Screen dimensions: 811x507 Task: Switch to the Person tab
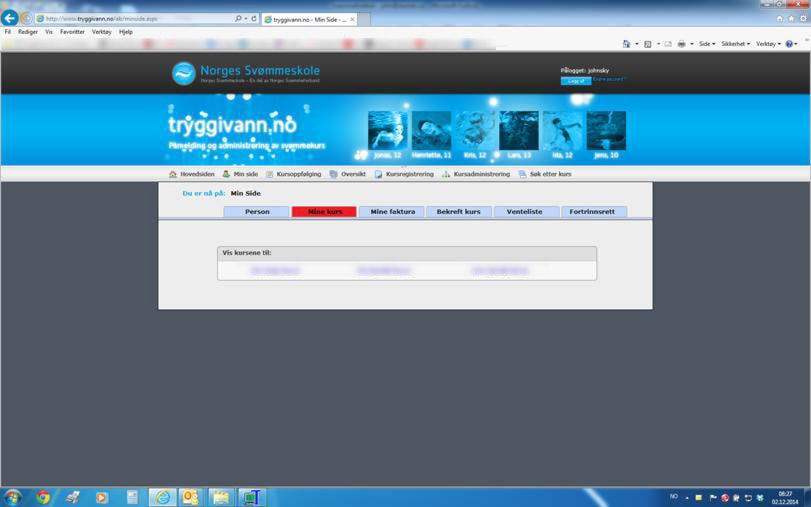(x=257, y=212)
